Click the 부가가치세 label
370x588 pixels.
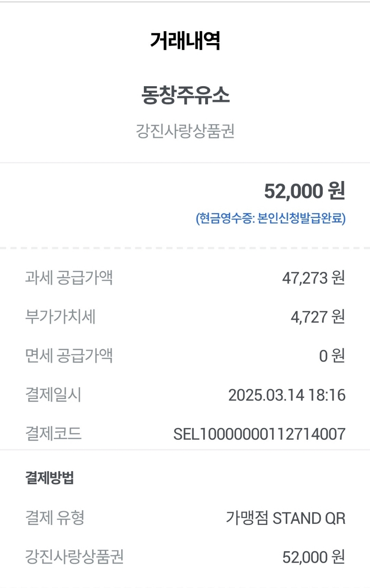coord(60,317)
